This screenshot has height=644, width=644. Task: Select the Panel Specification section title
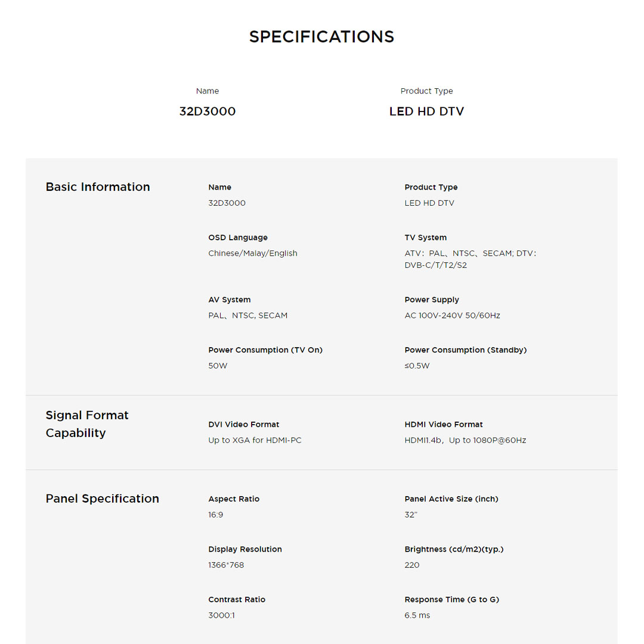pyautogui.click(x=103, y=499)
